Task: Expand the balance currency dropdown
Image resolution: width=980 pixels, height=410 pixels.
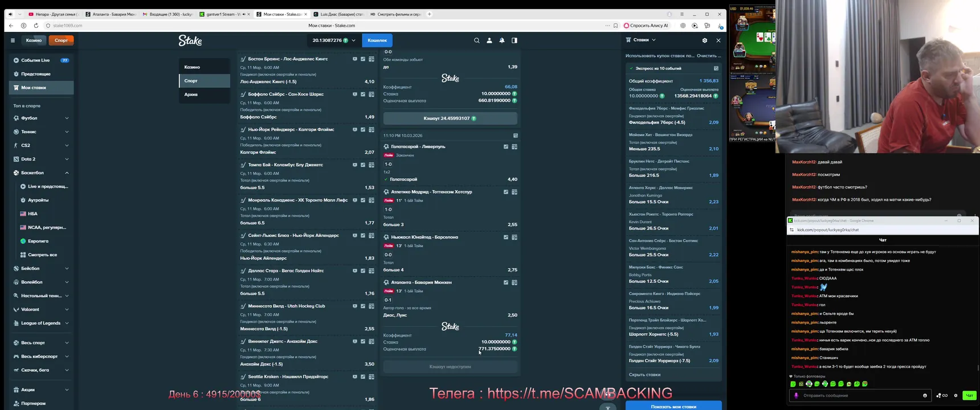Action: pyautogui.click(x=353, y=40)
